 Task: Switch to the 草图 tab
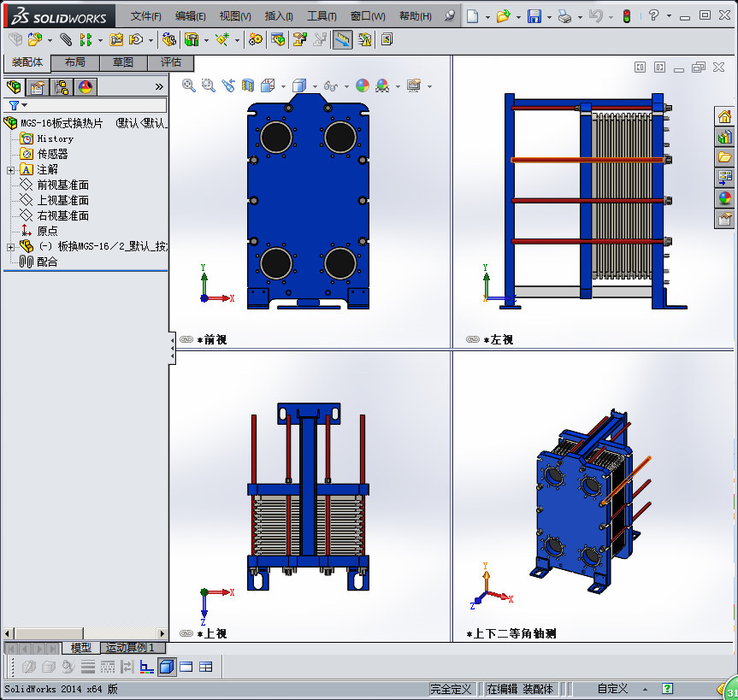(123, 62)
